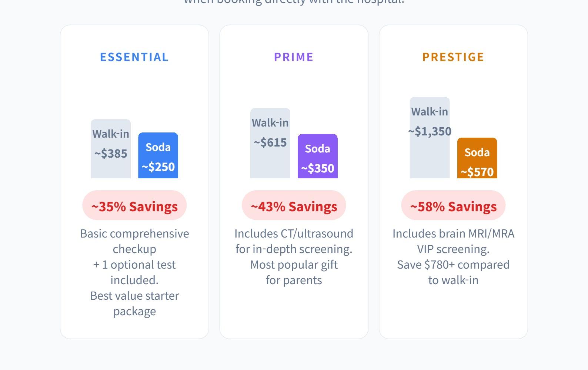Click the "Most popular gift for parents" text
The image size is (588, 370).
(x=294, y=272)
